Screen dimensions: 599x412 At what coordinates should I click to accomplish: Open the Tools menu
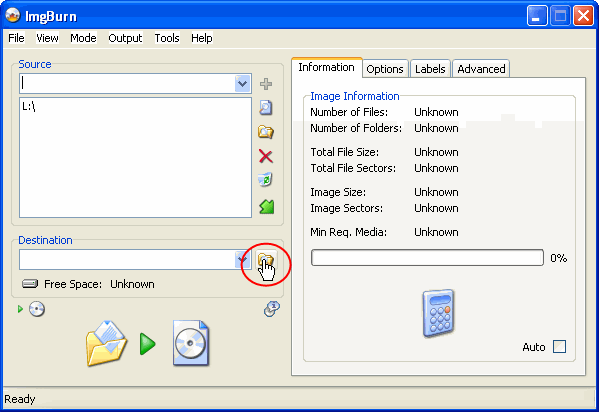click(x=167, y=38)
